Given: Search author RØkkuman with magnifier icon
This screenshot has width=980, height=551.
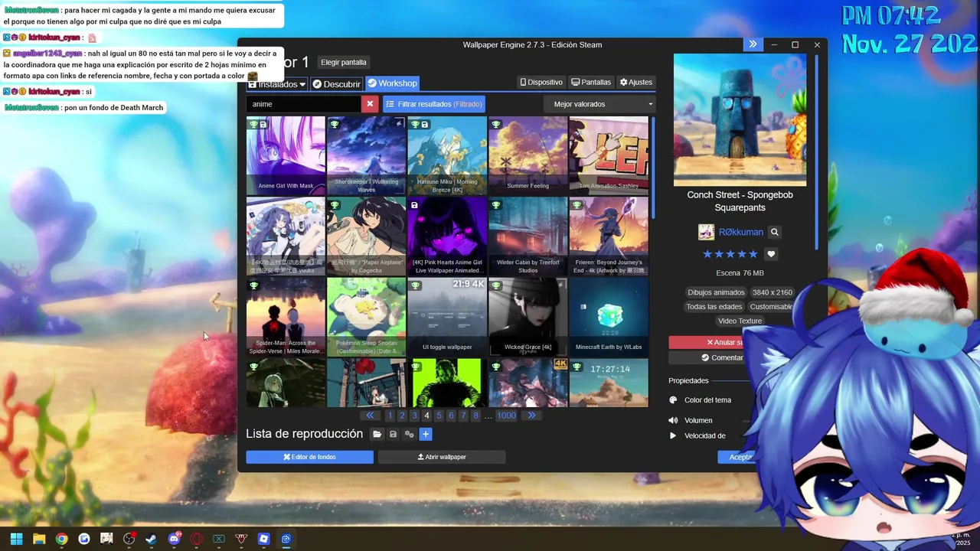Looking at the screenshot, I should pos(774,232).
